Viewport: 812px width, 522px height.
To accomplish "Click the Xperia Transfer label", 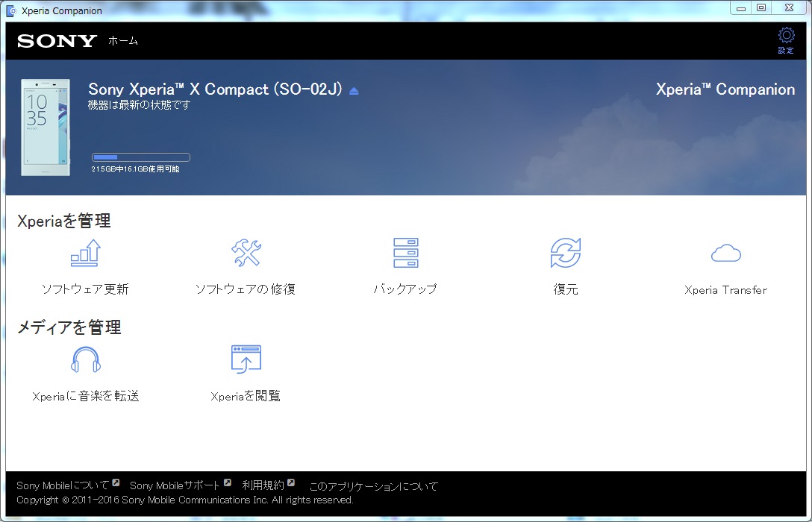I will [x=726, y=290].
